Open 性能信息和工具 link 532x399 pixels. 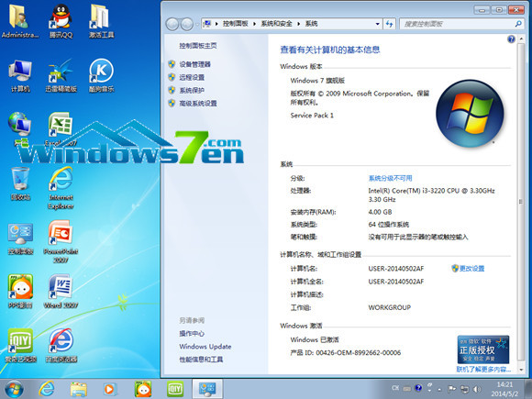[x=201, y=360]
